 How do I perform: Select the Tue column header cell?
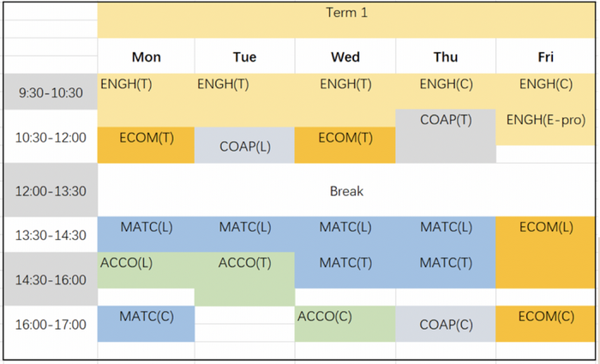click(x=244, y=56)
